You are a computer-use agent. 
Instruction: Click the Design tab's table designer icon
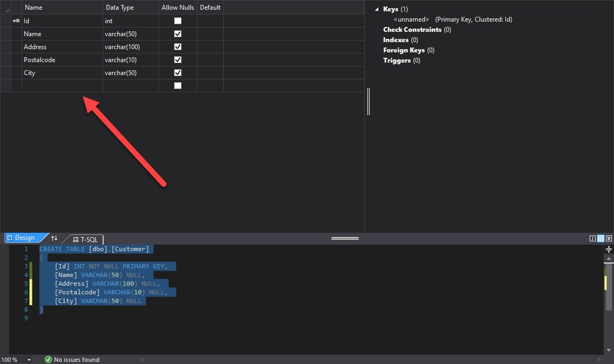[x=10, y=238]
